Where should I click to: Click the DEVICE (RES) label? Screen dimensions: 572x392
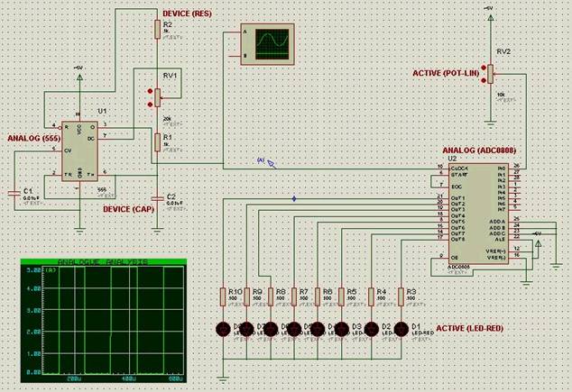(187, 14)
